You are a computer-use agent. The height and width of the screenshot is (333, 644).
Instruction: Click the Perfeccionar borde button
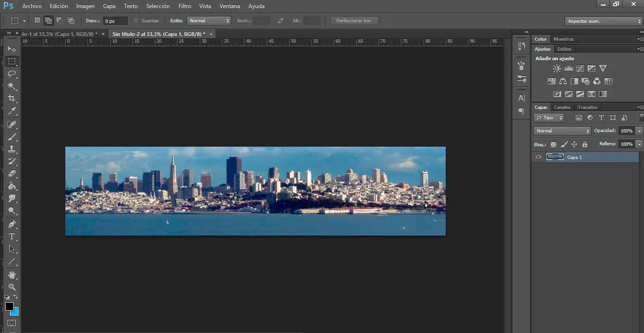354,21
